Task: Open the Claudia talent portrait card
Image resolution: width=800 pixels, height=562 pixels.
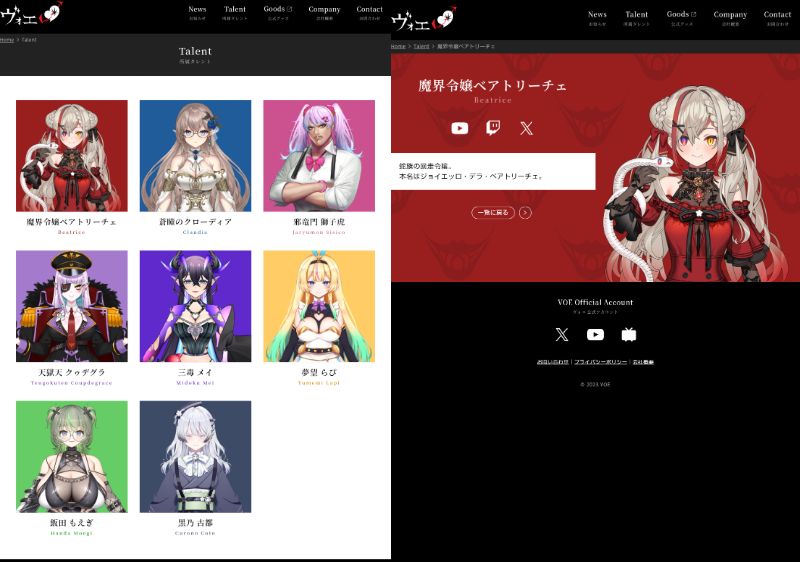Action: click(x=195, y=156)
